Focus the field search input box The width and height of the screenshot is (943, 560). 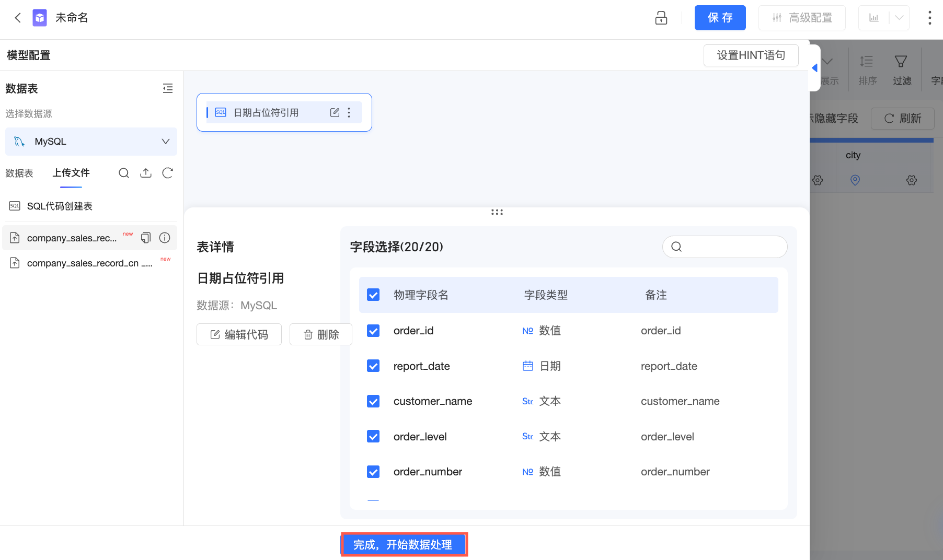point(724,247)
